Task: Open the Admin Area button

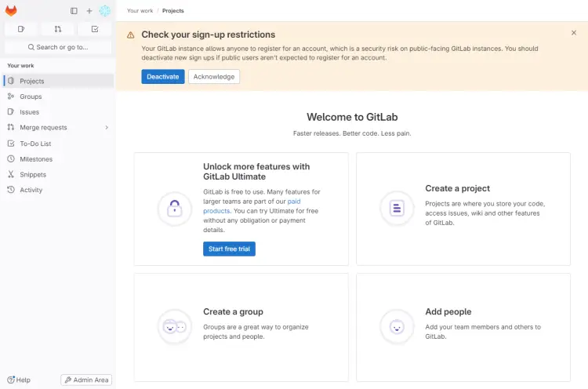Action: (x=86, y=380)
